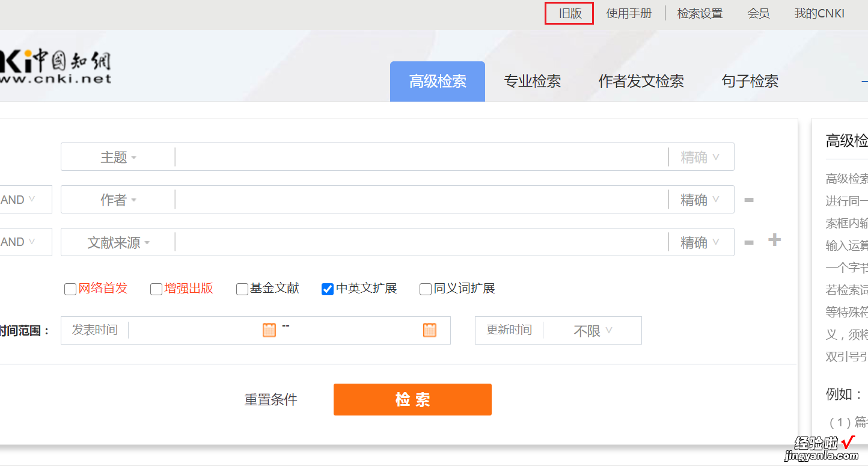This screenshot has width=868, height=466.
Task: Switch to 旧版 old version link
Action: (570, 13)
